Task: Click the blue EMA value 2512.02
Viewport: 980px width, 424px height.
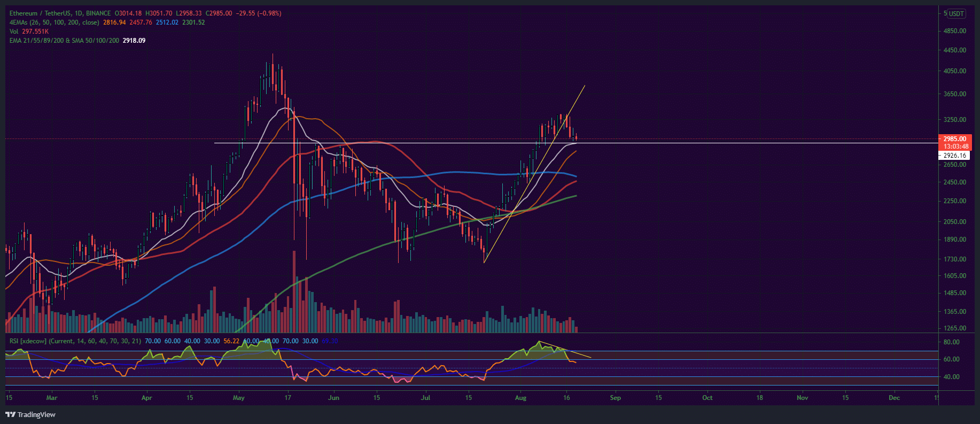Action: (167, 22)
